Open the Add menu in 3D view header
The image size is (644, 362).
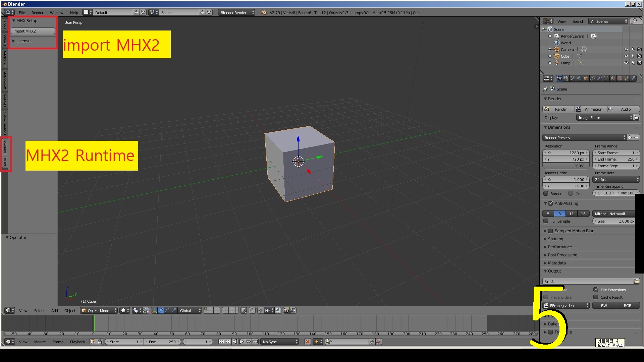click(54, 311)
